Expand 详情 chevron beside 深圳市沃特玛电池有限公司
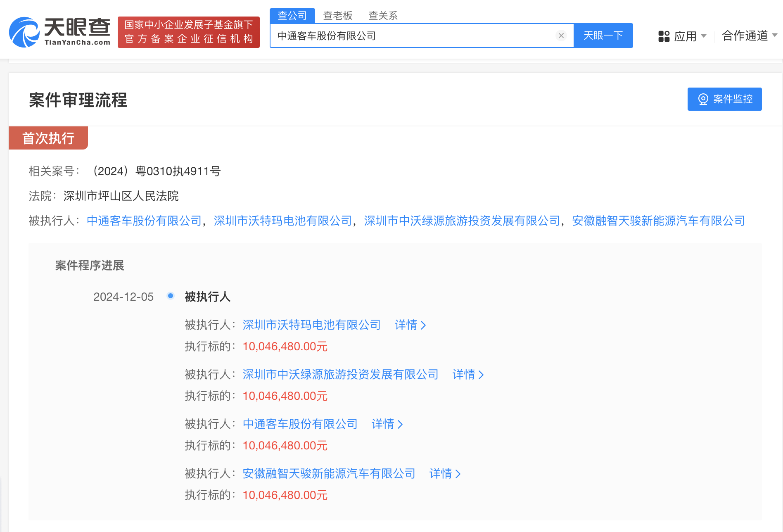The width and height of the screenshot is (783, 532). (x=424, y=325)
